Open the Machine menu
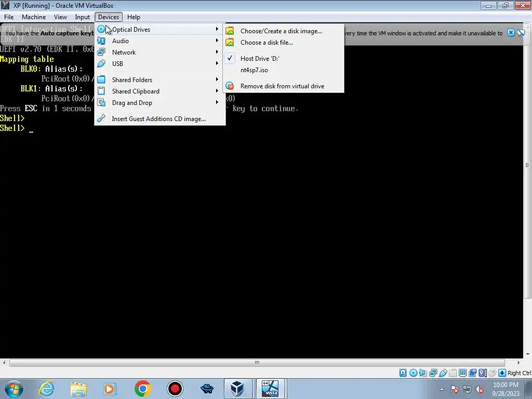 coord(34,17)
